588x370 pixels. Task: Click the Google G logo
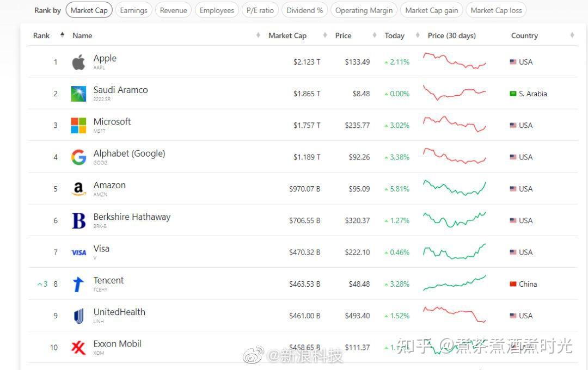78,157
